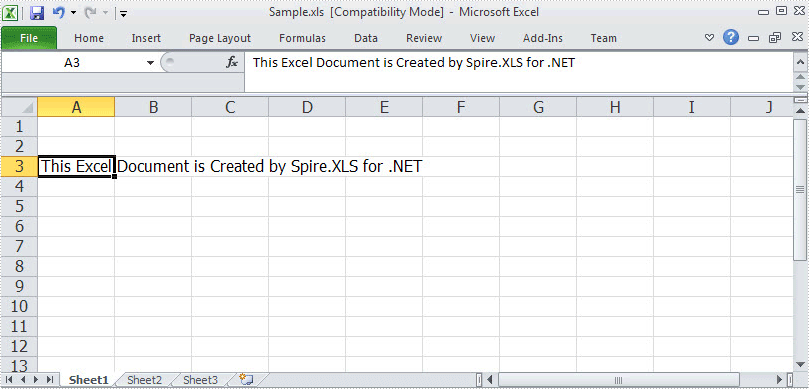
Task: Open the Page Layout ribbon tab
Action: tap(220, 38)
